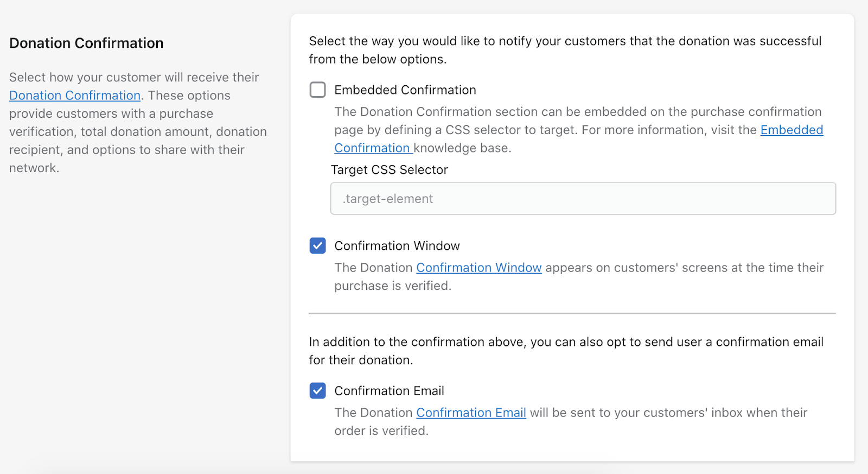The height and width of the screenshot is (474, 868).
Task: Focus the Target CSS Selector input field
Action: 583,199
